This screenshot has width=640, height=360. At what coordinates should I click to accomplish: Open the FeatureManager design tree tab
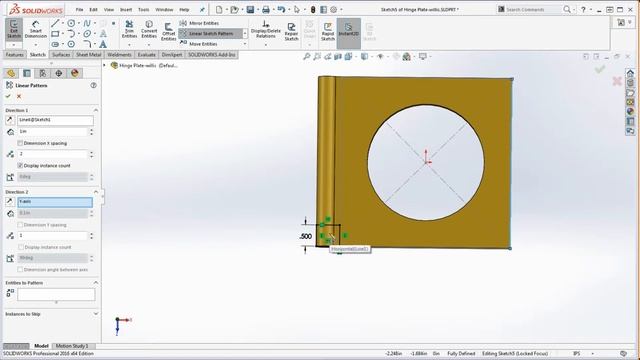pos(11,73)
